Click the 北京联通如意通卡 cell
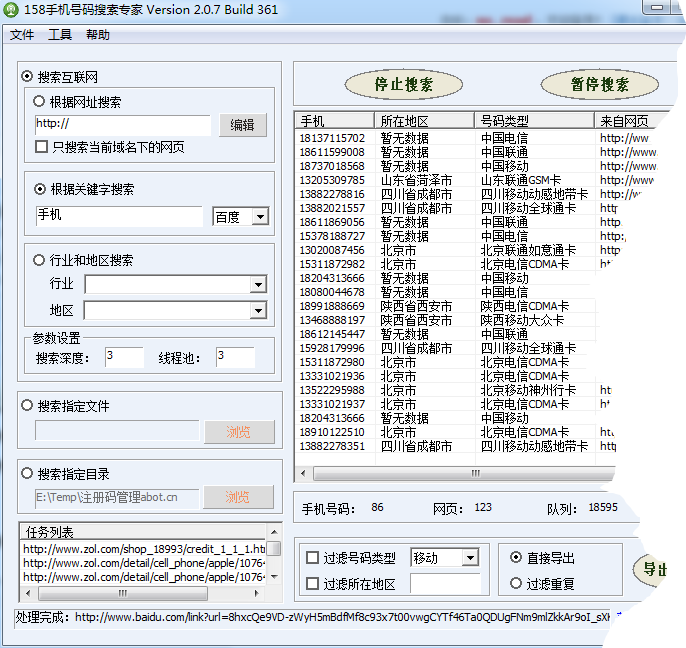Screen dimensions: 686x648 pyautogui.click(x=528, y=250)
